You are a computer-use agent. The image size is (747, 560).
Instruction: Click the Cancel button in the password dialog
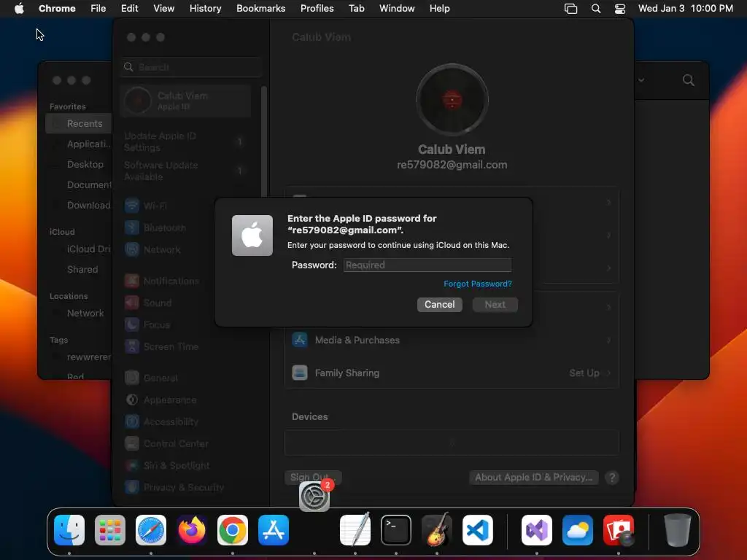point(439,304)
